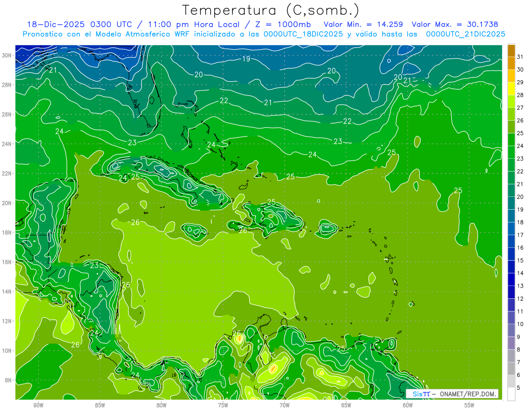The width and height of the screenshot is (532, 411).
Task: Click the 20N latitude axis label
Action: tap(7, 203)
